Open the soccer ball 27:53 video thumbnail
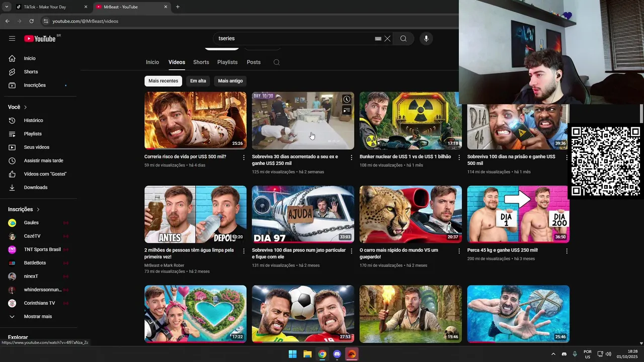644x362 pixels. (303, 314)
